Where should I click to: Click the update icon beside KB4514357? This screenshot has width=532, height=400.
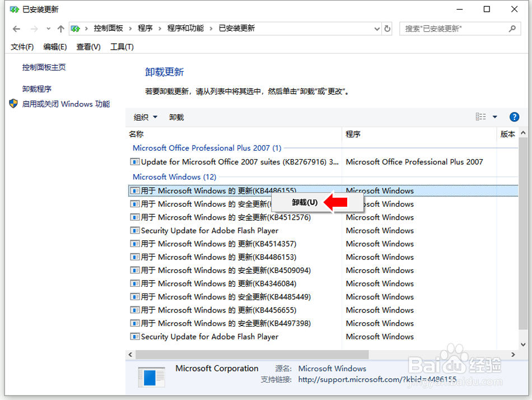click(135, 244)
